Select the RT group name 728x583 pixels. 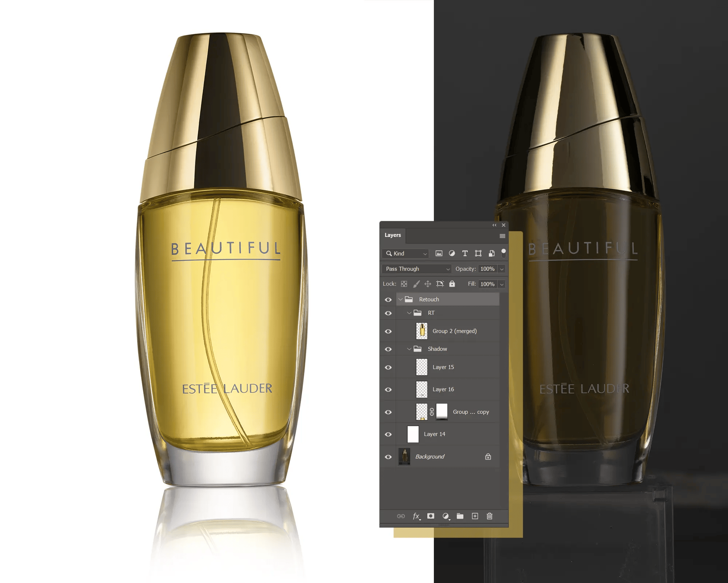[431, 313]
